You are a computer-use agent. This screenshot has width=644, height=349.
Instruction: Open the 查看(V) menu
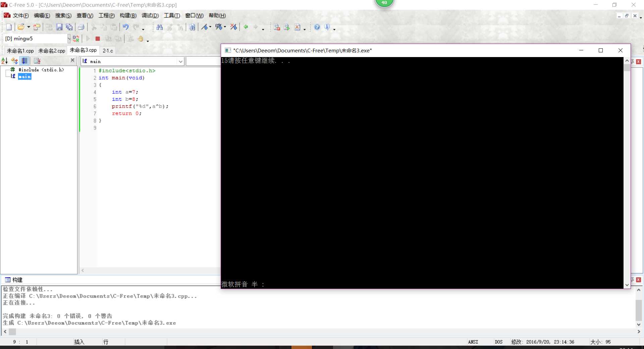85,15
